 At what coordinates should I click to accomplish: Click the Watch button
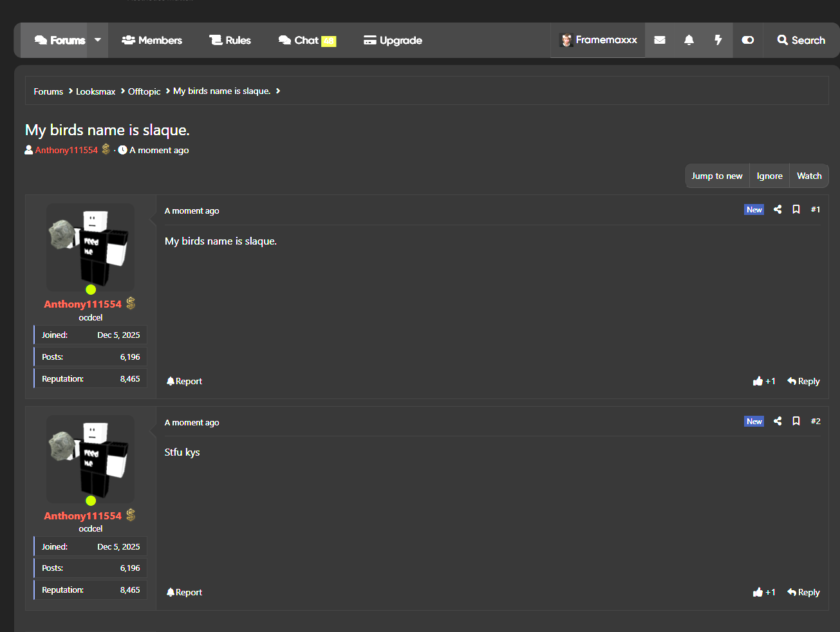[x=809, y=176]
